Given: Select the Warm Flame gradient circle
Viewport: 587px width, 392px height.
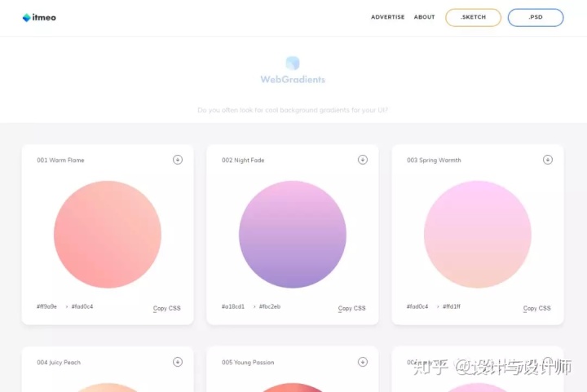Looking at the screenshot, I should point(108,235).
